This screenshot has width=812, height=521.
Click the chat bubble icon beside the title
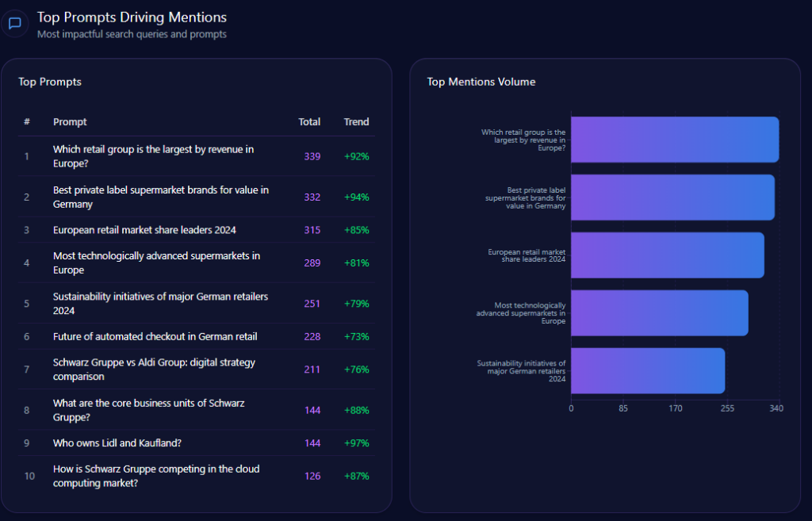click(14, 24)
